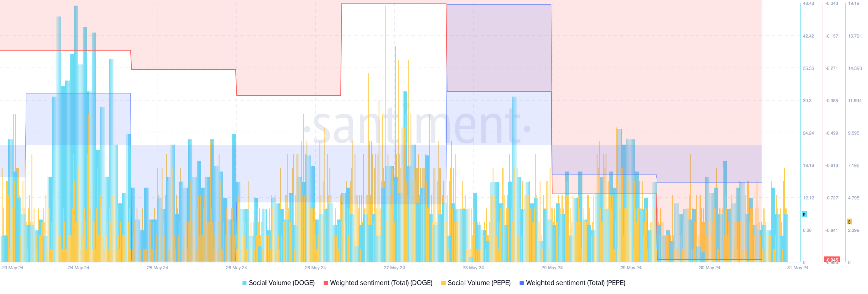
Task: Click the red Weighted sentiment (DOGE) legend swatch
Action: click(326, 283)
